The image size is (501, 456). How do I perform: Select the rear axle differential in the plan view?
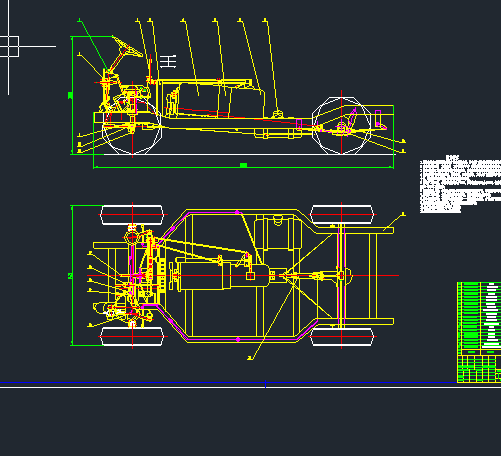click(343, 276)
